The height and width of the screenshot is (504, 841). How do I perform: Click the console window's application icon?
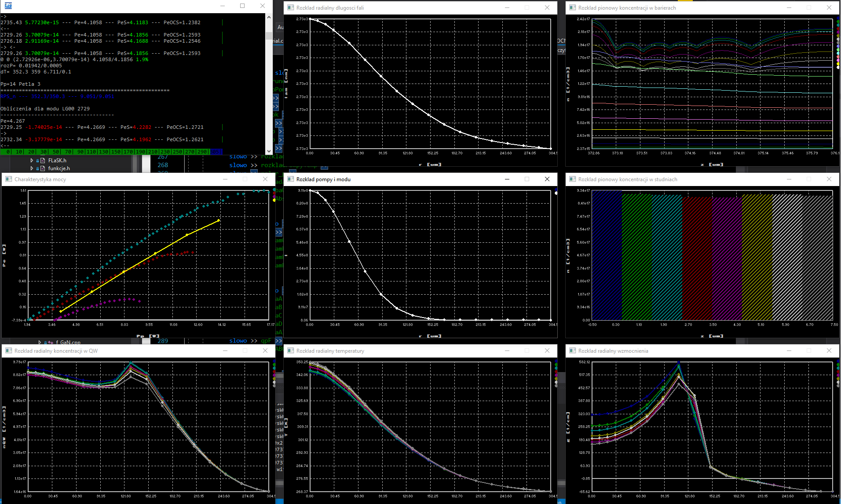(x=8, y=6)
